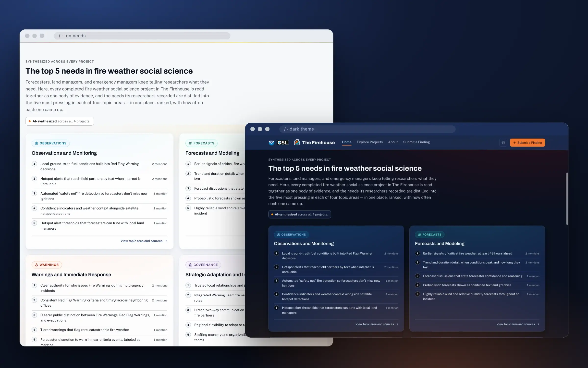Image resolution: width=588 pixels, height=368 pixels.
Task: Click the GSL logo in navbar
Action: (x=283, y=143)
